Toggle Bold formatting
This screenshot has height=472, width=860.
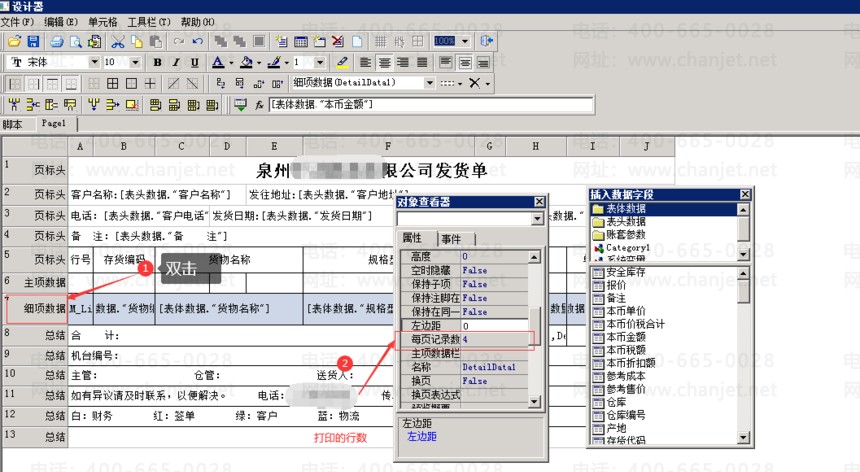coord(157,62)
